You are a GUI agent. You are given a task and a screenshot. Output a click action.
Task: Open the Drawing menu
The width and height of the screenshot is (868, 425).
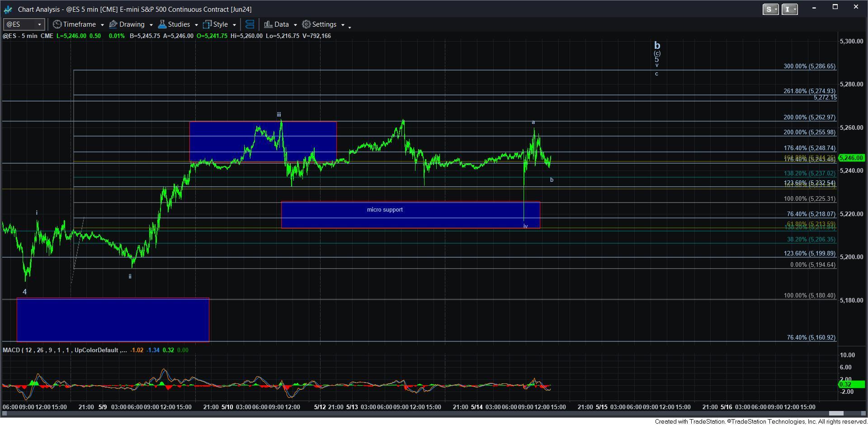132,24
